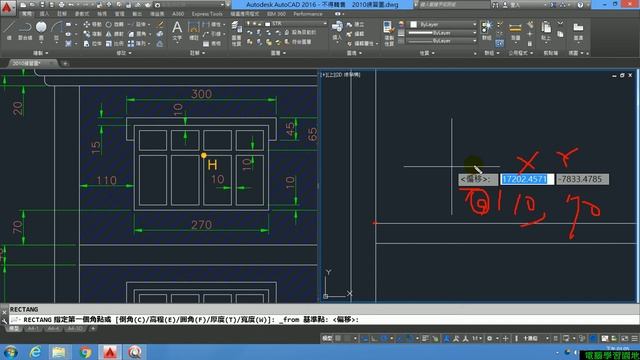
Task: Toggle ortho mode in status bar
Action: (x=374, y=338)
